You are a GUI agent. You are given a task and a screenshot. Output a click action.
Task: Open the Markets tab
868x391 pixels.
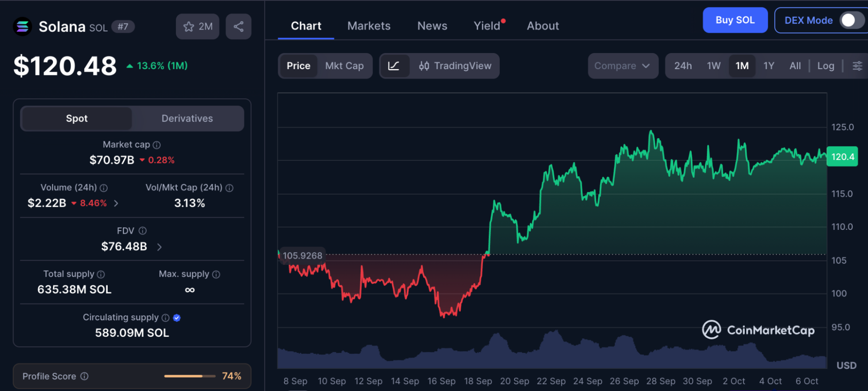[x=369, y=26]
